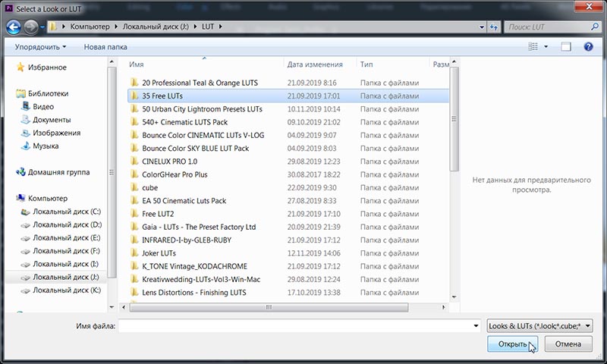Click the horizontal scrollbar thumb
Screen dimensions: 607x364
269,307
